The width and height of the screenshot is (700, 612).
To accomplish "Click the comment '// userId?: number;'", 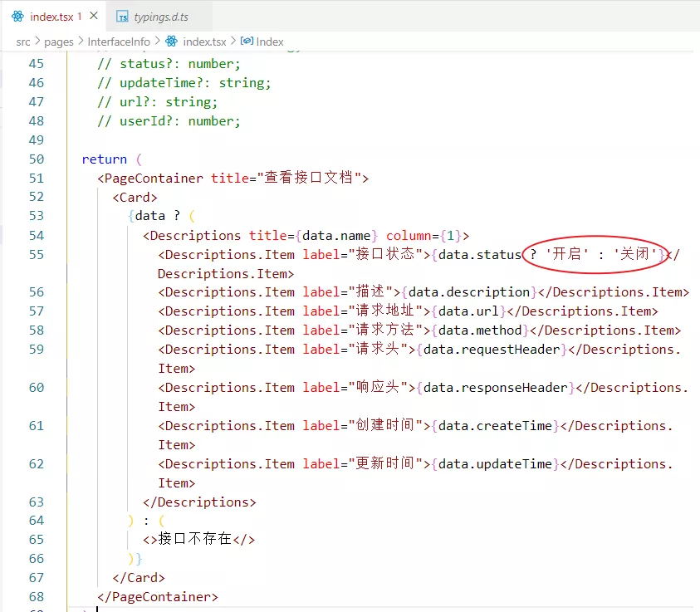I will (x=169, y=121).
